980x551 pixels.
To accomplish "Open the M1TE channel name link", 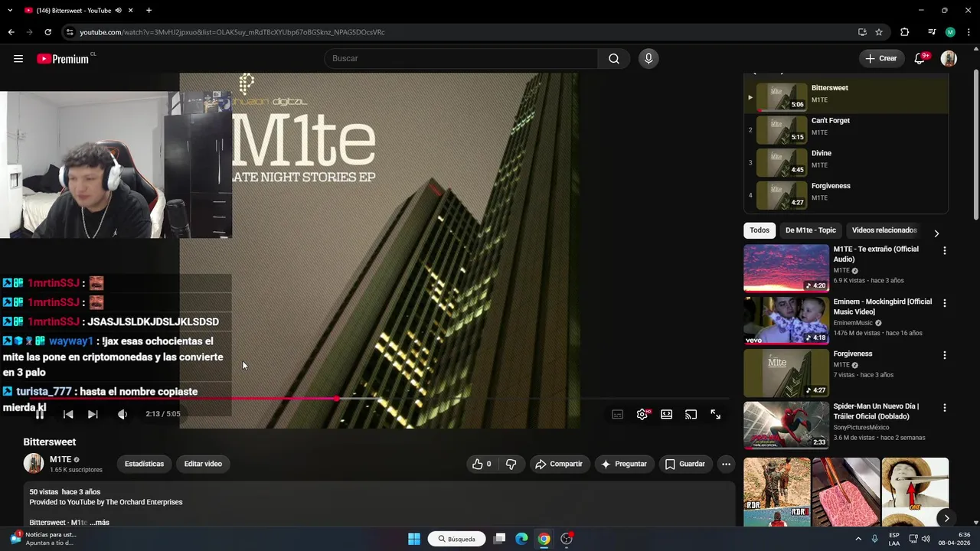I will [x=60, y=459].
